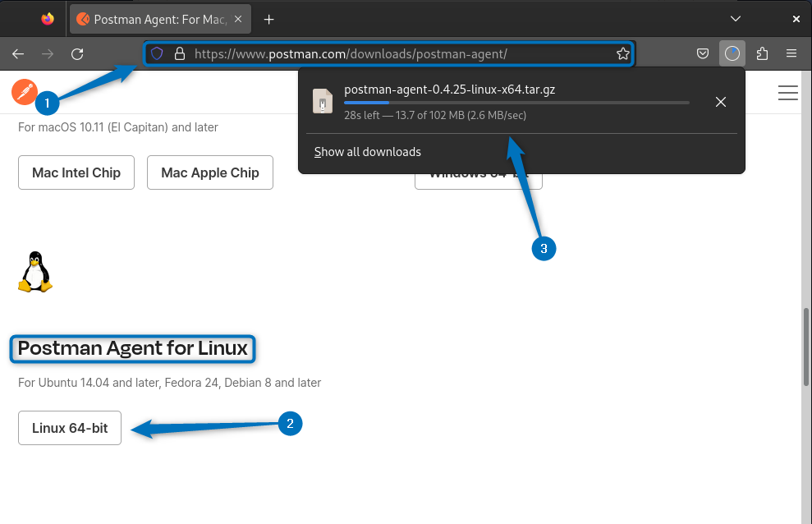Toggle the downloads progress toolbar icon
The image size is (812, 524).
(x=732, y=54)
